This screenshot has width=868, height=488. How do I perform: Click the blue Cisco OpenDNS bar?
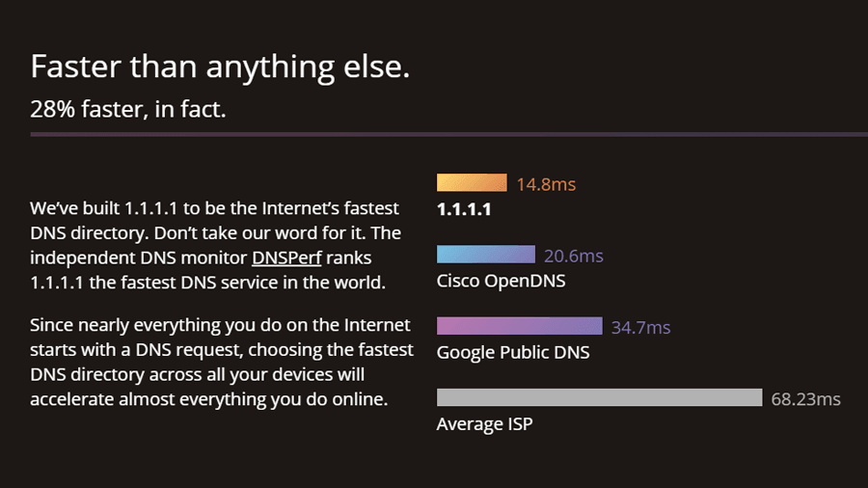(485, 255)
